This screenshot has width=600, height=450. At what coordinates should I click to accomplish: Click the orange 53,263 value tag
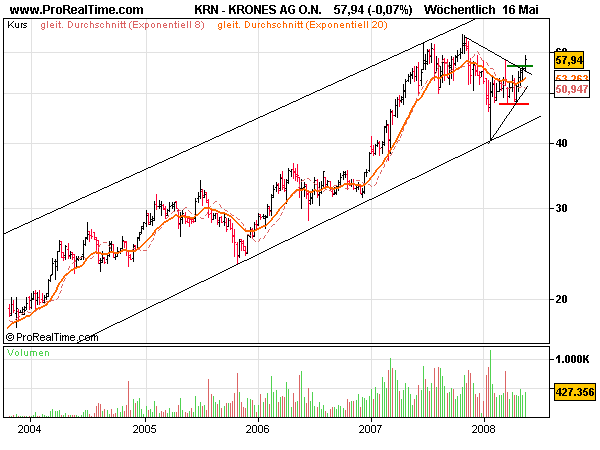[x=570, y=77]
